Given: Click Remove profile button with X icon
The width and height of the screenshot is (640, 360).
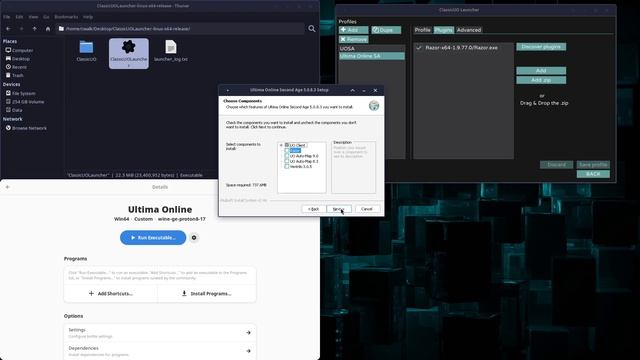Looking at the screenshot, I should 353,39.
